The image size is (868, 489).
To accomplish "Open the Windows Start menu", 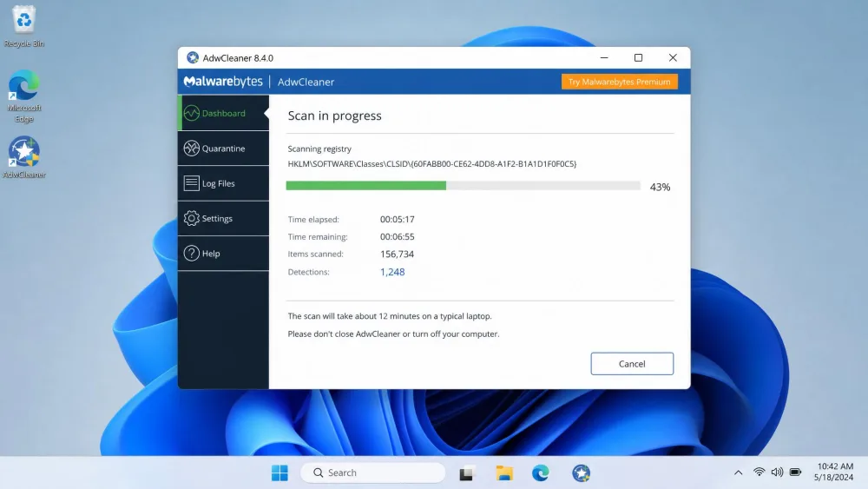I will [279, 473].
